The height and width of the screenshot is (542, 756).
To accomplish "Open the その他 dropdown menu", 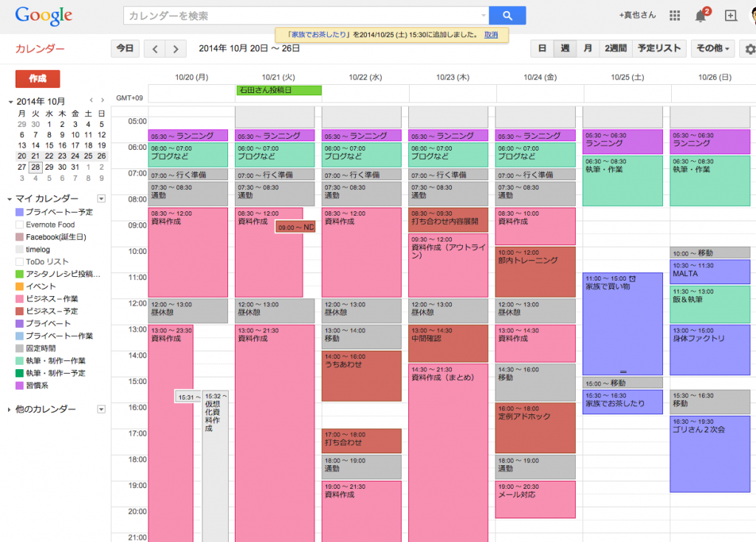I will pos(712,49).
